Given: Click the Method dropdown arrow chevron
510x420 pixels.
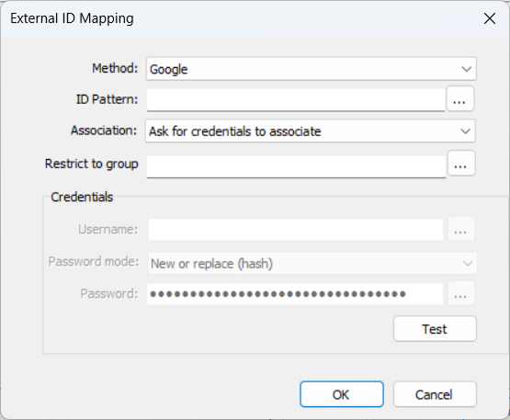Looking at the screenshot, I should pos(467,69).
